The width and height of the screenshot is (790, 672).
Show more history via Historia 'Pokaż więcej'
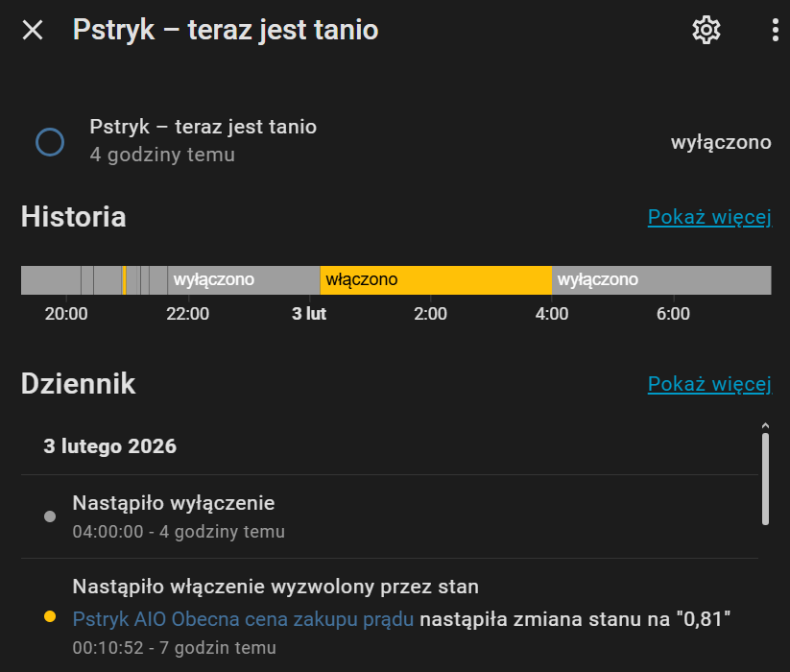pyautogui.click(x=709, y=217)
